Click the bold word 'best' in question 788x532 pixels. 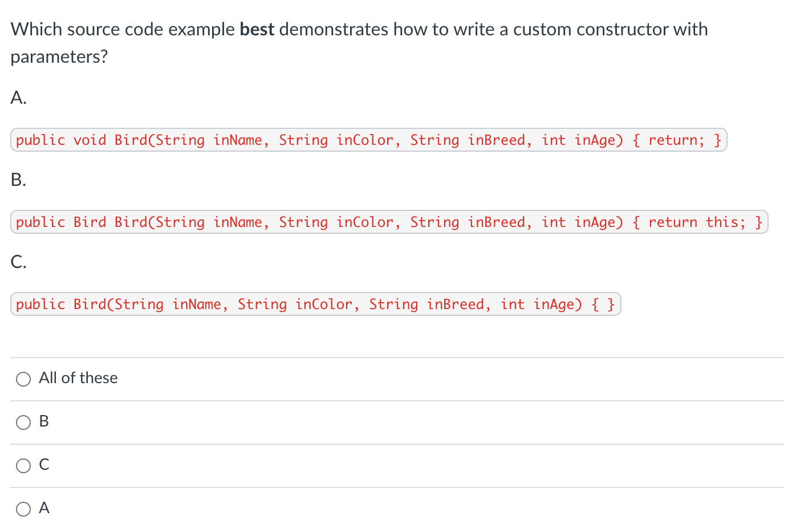tap(257, 30)
